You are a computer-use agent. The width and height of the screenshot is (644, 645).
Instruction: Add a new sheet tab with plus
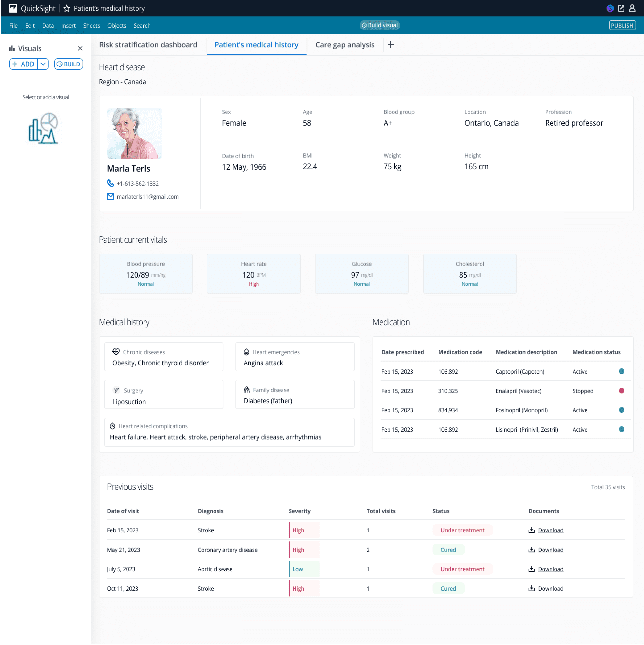coord(391,45)
